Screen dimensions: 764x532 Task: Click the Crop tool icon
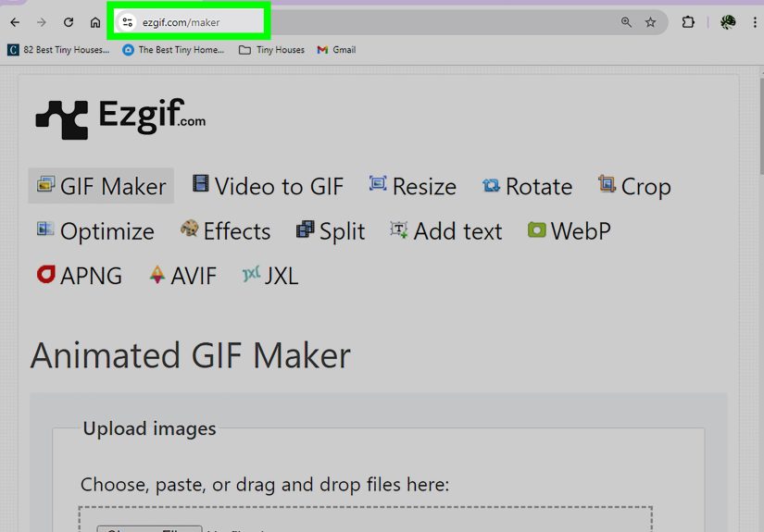click(x=607, y=183)
